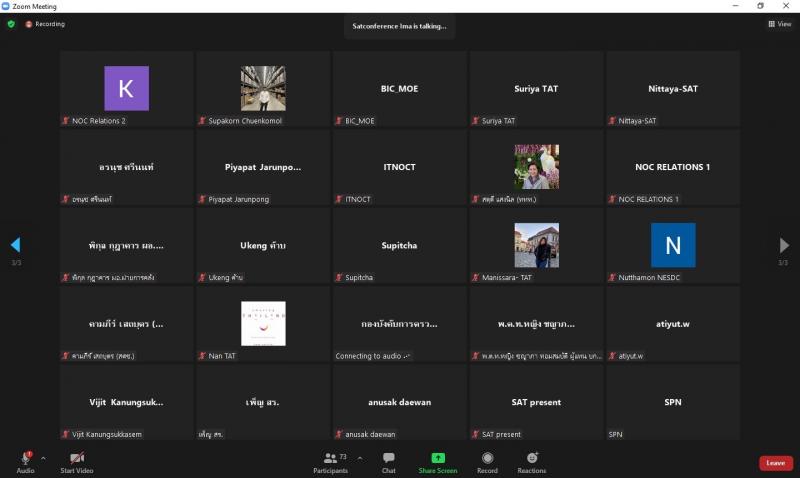Click the red Leave button
Screen dimensions: 800x478
776,463
